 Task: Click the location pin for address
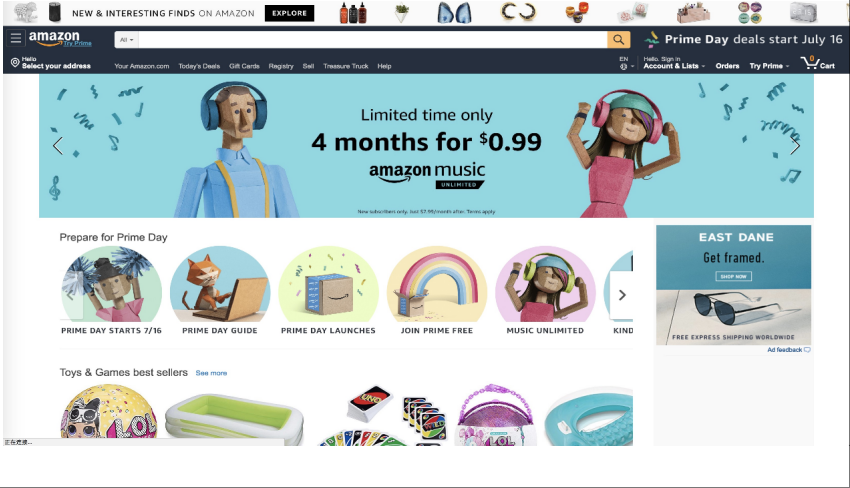click(15, 63)
